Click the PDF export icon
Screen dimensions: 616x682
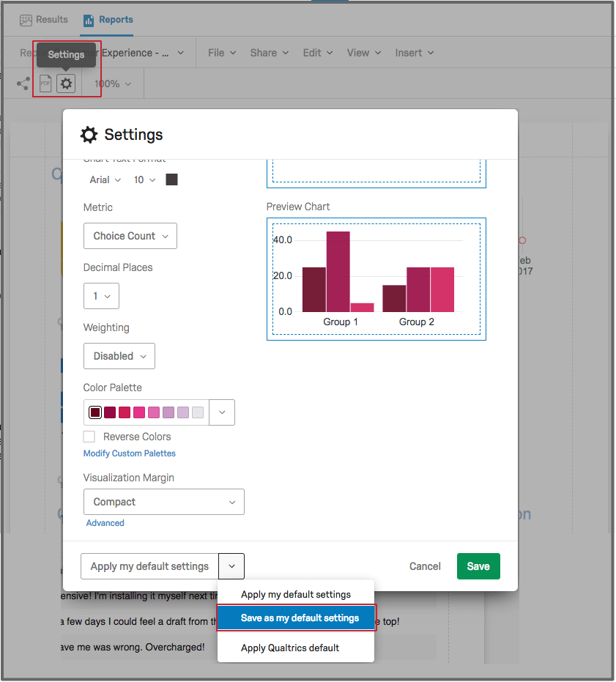[45, 84]
